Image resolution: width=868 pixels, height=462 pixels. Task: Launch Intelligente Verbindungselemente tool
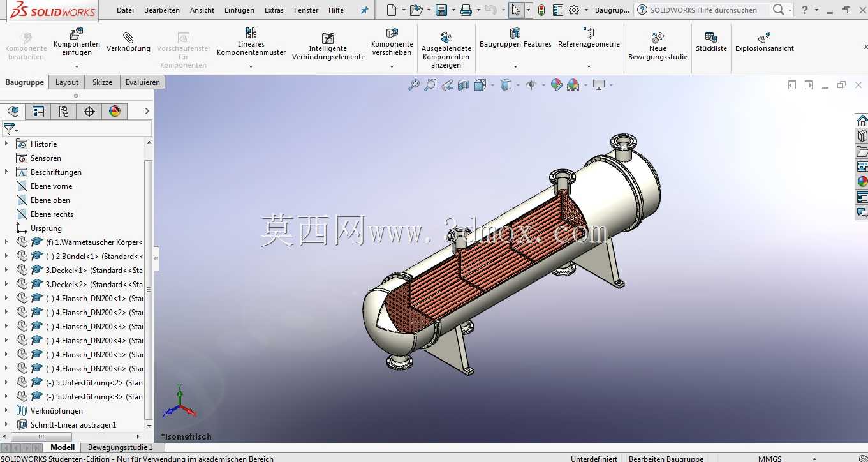click(x=328, y=38)
